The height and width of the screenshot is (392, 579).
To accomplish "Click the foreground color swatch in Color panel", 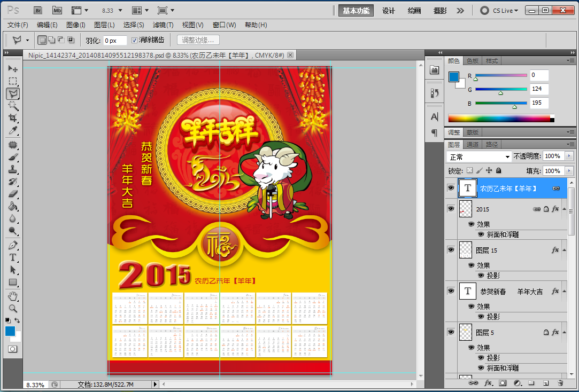I will point(454,77).
